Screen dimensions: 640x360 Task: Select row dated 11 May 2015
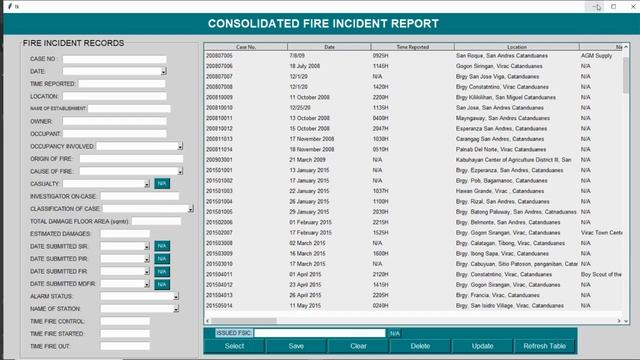click(x=413, y=306)
